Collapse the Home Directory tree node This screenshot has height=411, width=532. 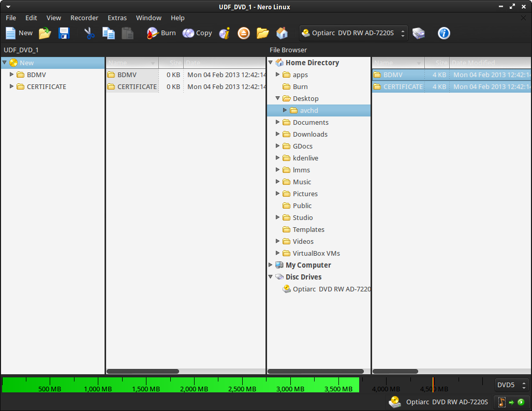point(271,63)
